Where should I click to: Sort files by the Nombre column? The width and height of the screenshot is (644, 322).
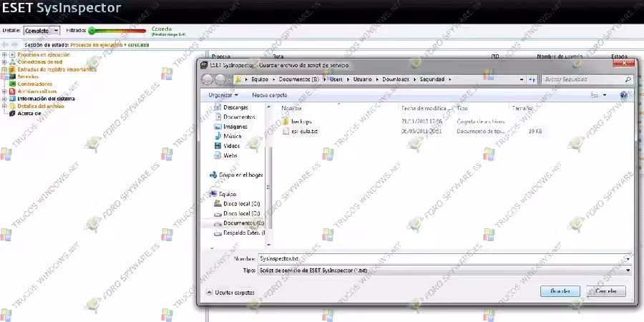[292, 109]
